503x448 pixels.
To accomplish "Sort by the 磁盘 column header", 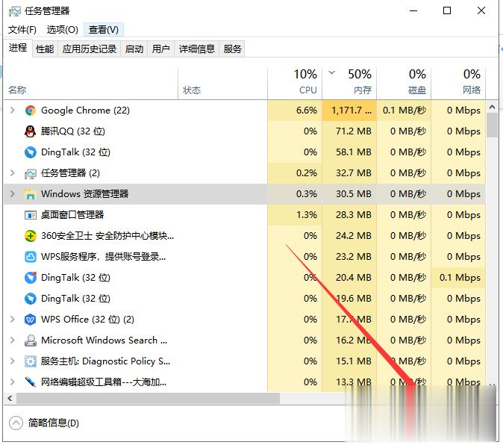I will click(x=404, y=84).
